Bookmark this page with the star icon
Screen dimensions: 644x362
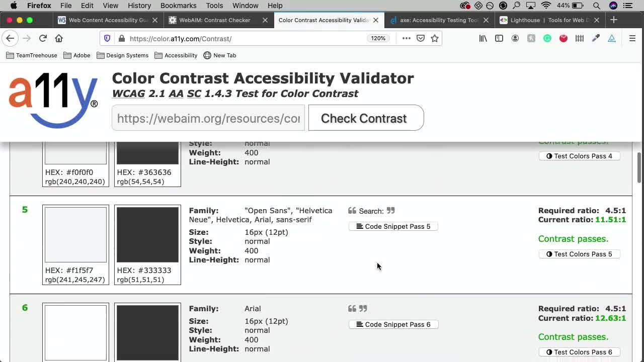(x=435, y=38)
